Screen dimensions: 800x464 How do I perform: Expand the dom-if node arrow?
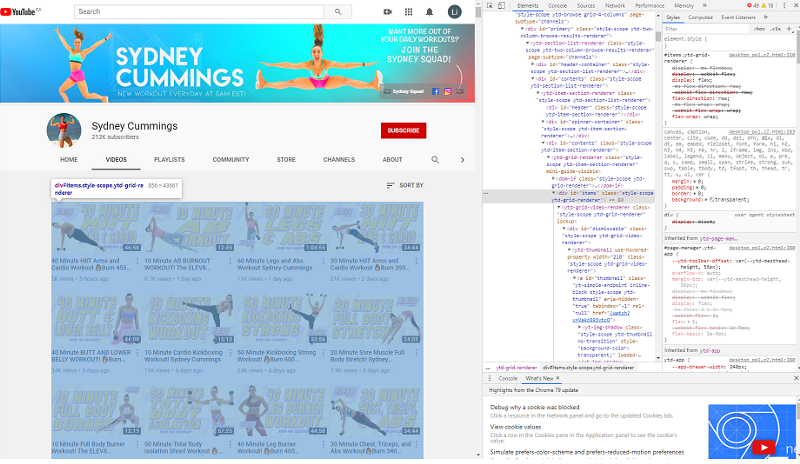(x=554, y=179)
